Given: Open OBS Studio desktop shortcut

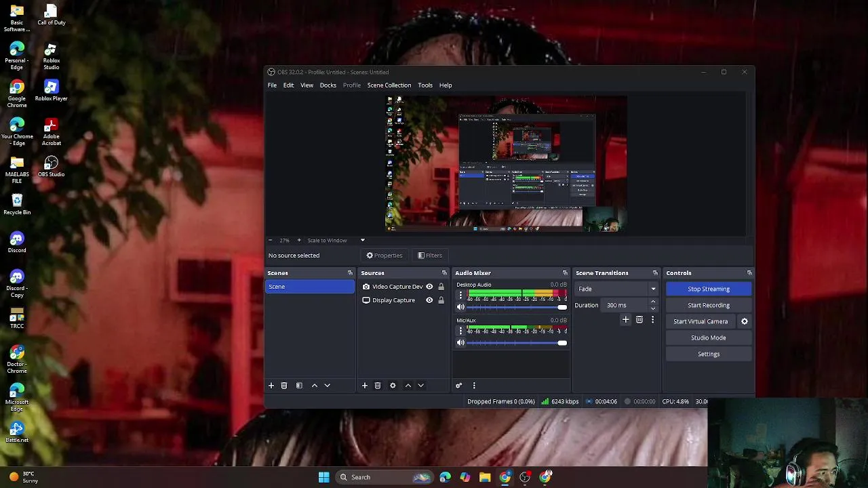Looking at the screenshot, I should [51, 166].
